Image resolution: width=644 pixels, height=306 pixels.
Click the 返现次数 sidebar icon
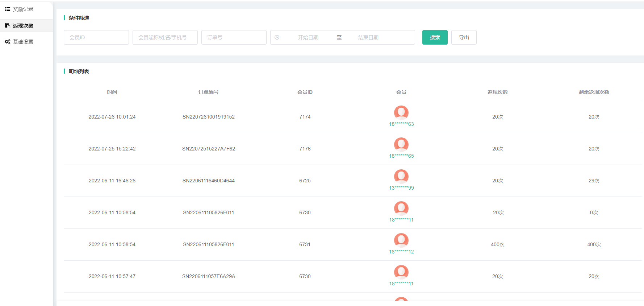(x=7, y=26)
